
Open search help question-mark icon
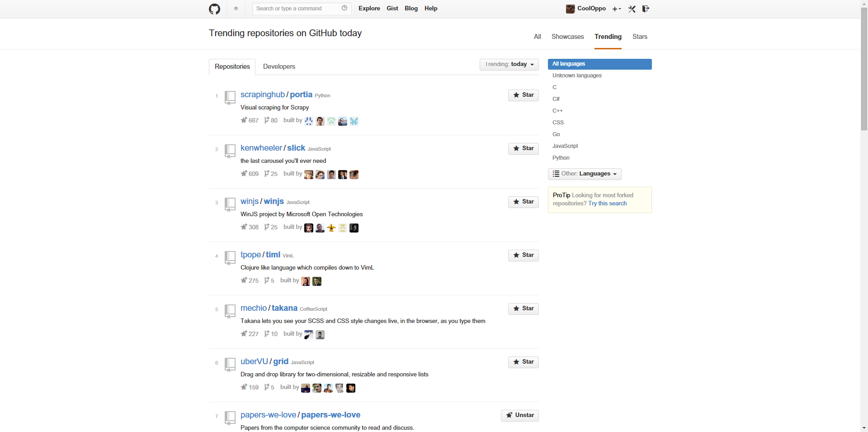(344, 8)
